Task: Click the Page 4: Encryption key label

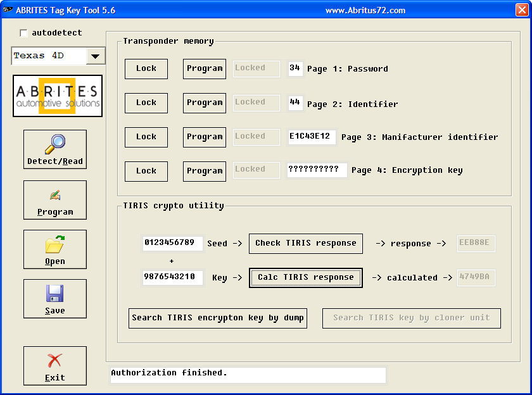Action: 407,170
